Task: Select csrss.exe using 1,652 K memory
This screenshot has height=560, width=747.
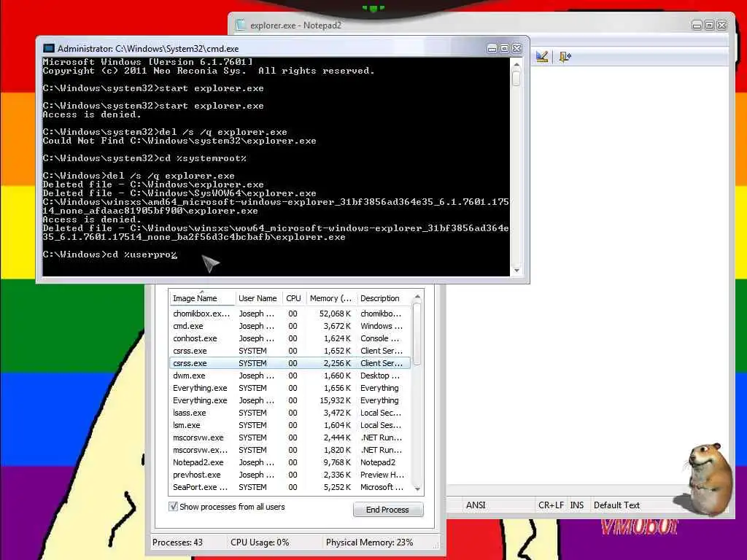Action: 290,351
